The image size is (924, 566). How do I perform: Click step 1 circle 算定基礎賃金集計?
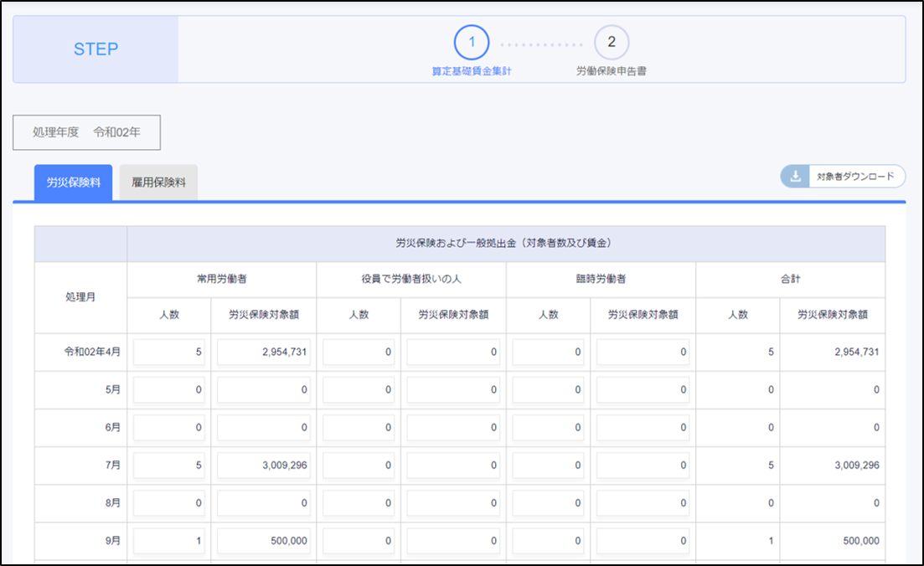coord(471,42)
